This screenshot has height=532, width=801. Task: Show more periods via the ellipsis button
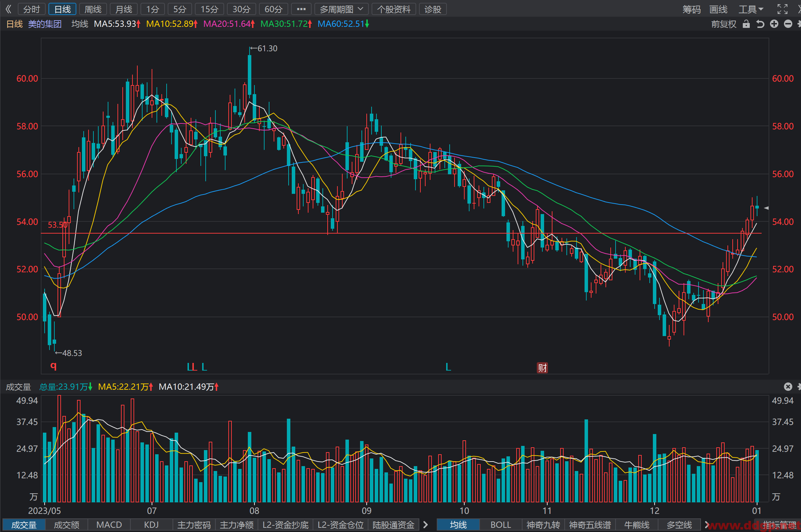(x=301, y=9)
